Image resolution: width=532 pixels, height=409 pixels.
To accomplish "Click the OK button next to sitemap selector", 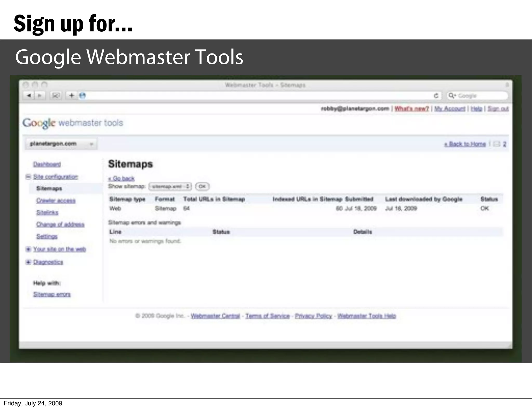I will [x=202, y=186].
